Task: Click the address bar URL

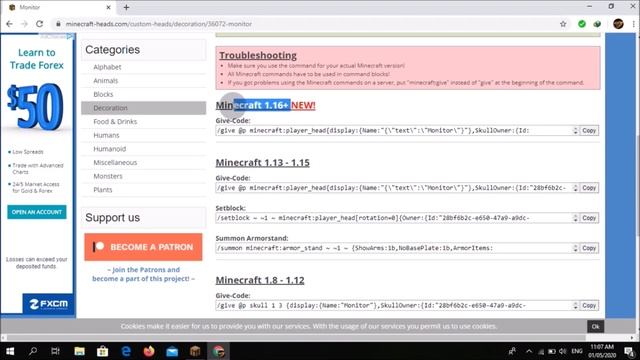Action: pyautogui.click(x=159, y=24)
